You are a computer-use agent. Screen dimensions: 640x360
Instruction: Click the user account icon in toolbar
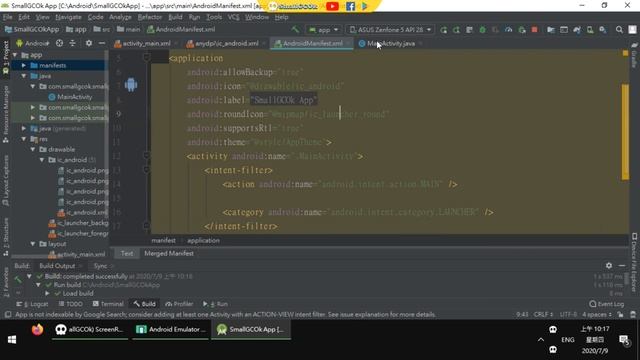[x=632, y=30]
